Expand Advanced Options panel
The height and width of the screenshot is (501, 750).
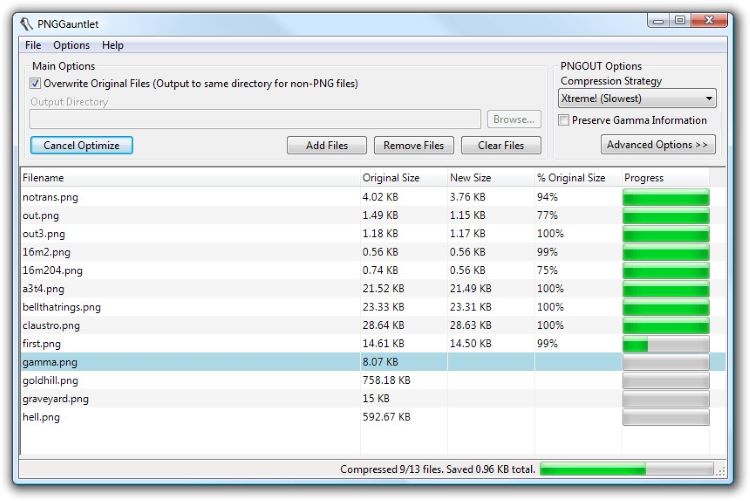point(658,145)
